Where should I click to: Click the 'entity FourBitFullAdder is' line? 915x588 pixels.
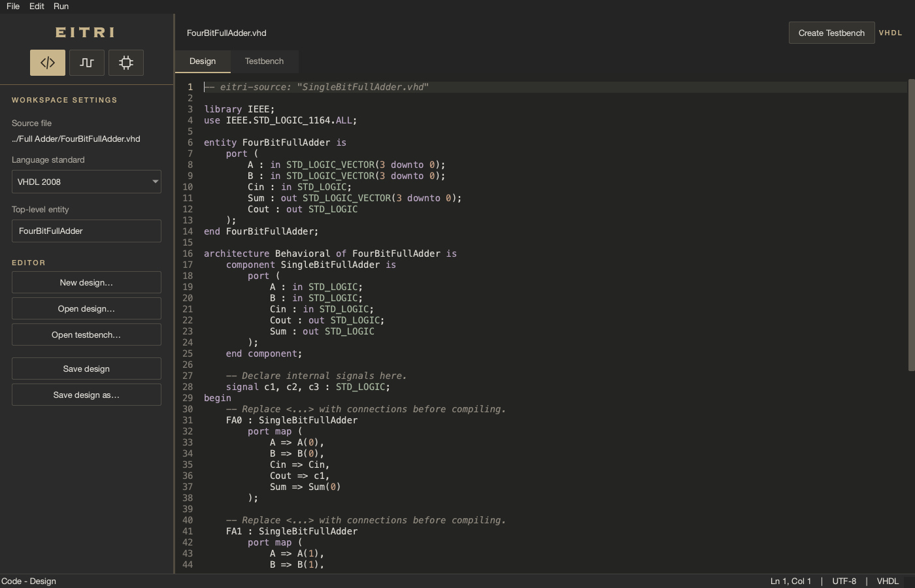(275, 142)
